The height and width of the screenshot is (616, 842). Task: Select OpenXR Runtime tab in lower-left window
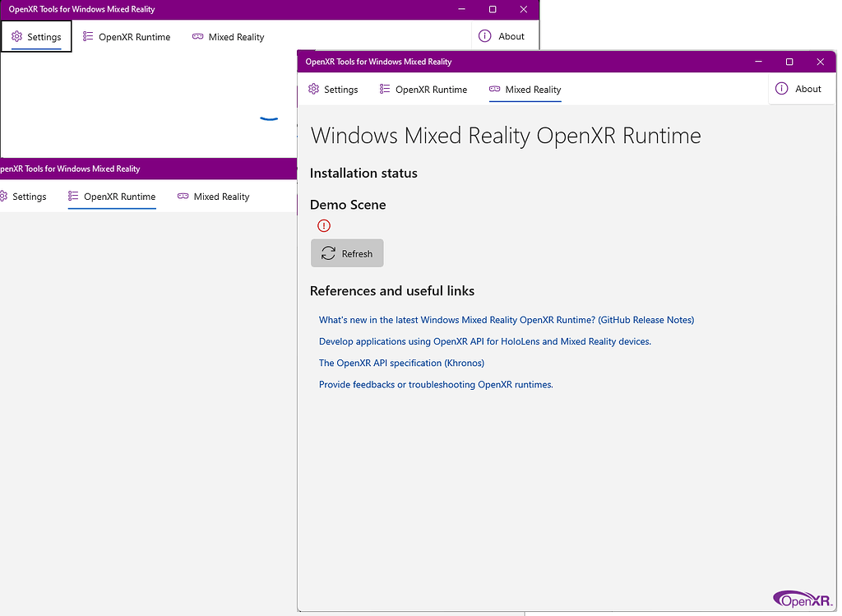click(x=112, y=196)
